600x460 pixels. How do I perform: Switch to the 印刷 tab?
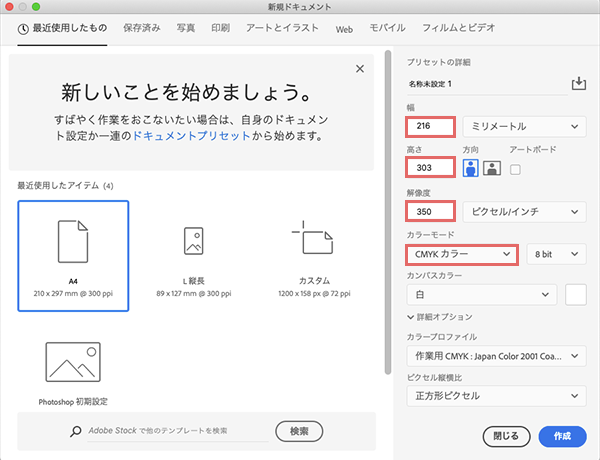click(x=220, y=28)
